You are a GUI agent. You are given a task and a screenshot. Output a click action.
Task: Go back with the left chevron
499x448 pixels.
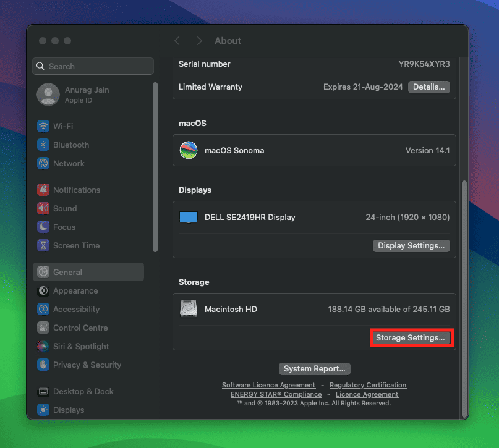click(177, 41)
